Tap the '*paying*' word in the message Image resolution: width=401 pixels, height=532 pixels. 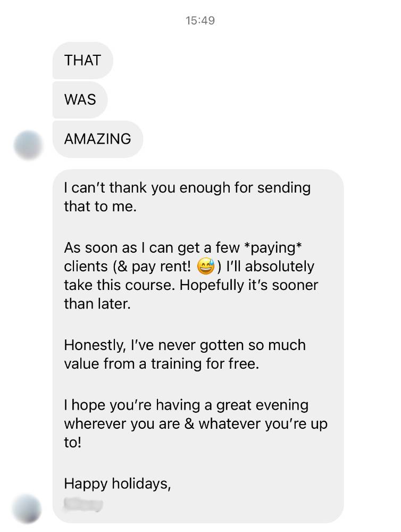coord(273,248)
